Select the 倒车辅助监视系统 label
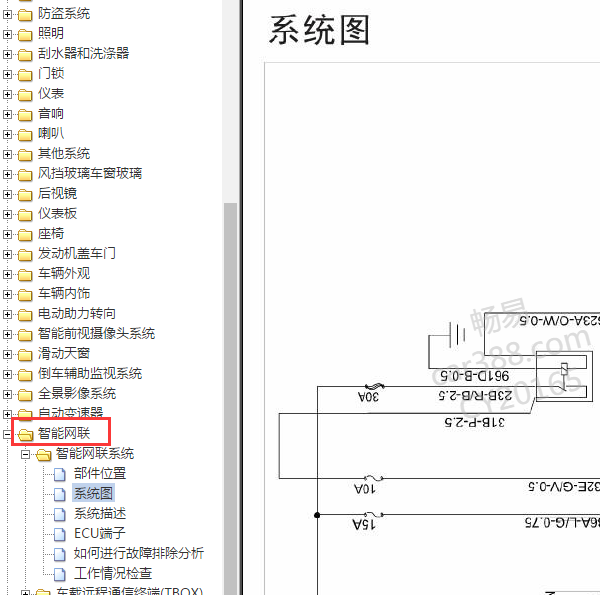600x595 pixels. pos(90,373)
